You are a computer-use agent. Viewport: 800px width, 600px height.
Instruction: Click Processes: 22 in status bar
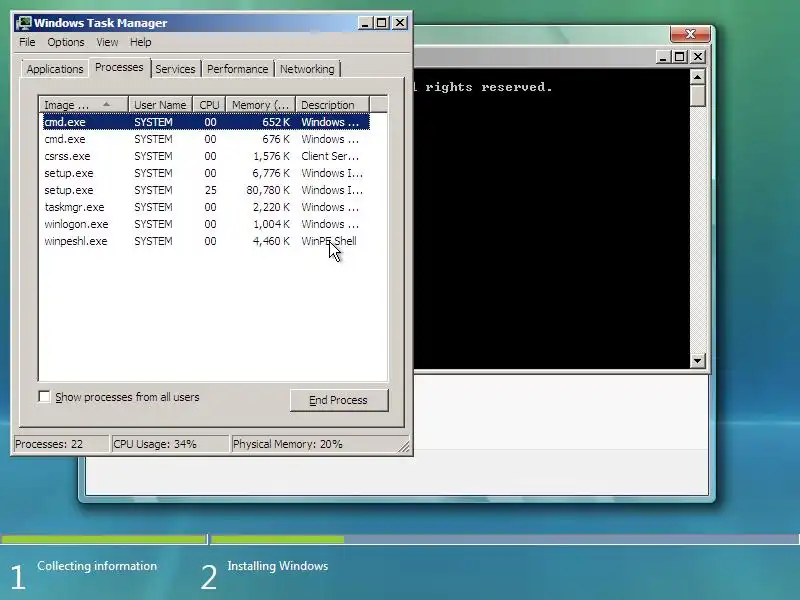click(x=60, y=444)
